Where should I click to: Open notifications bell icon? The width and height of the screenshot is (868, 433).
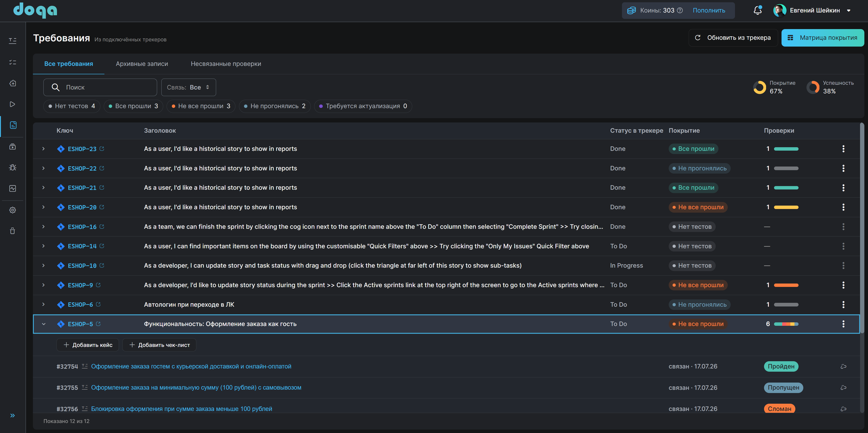(x=757, y=10)
